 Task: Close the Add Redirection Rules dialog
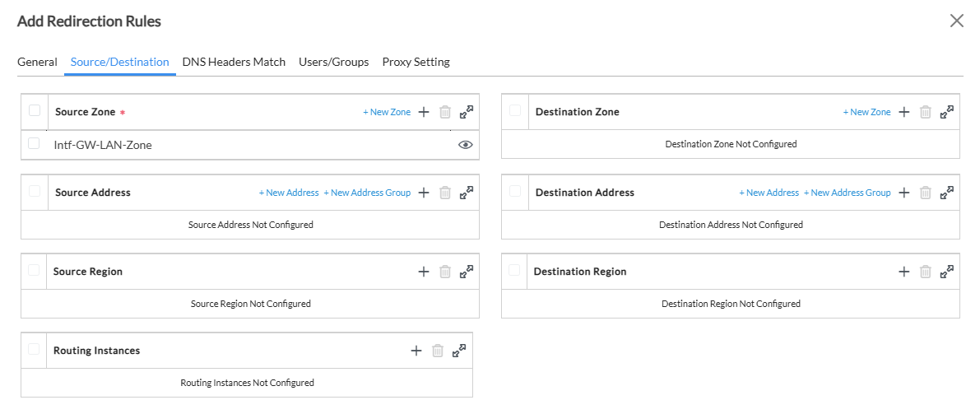pos(957,21)
